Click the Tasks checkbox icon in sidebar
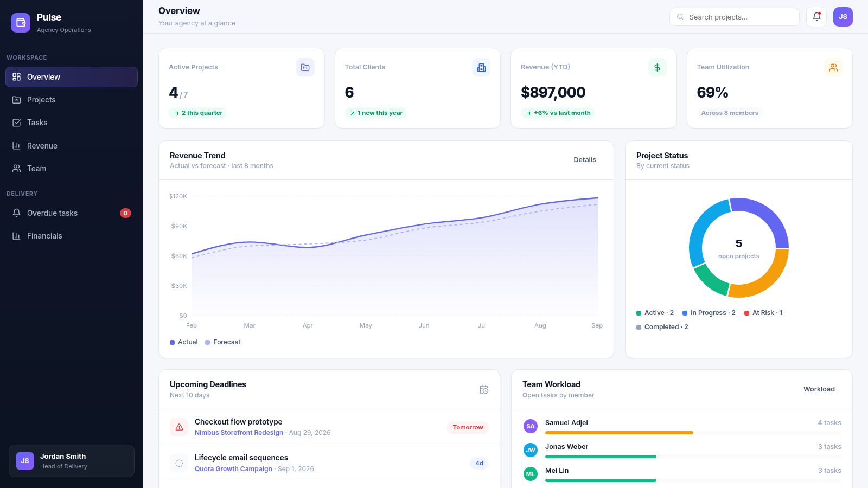 click(17, 123)
